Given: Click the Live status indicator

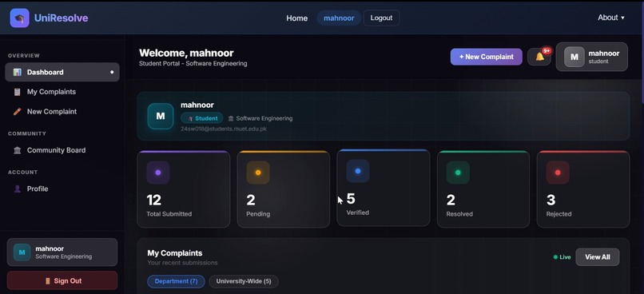Looking at the screenshot, I should tap(562, 257).
